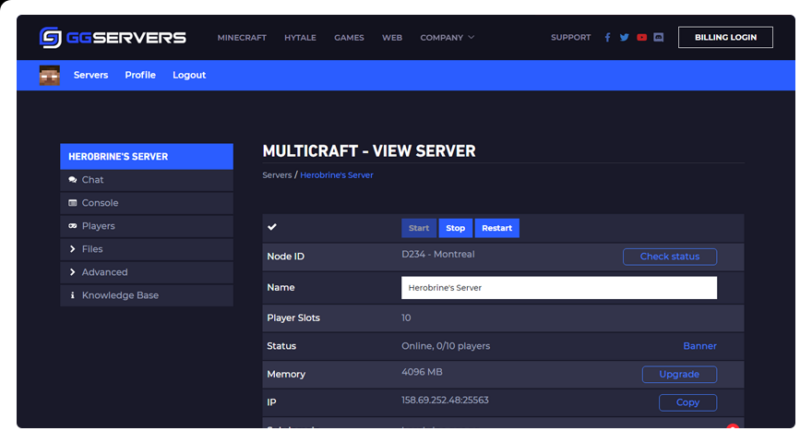Click the Upgrade memory button

click(679, 374)
